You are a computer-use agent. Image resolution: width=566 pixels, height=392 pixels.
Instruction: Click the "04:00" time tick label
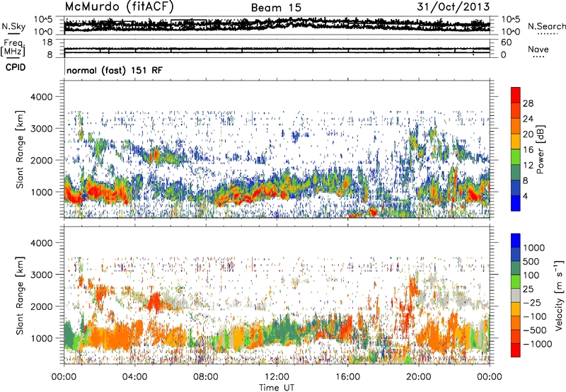coord(134,377)
